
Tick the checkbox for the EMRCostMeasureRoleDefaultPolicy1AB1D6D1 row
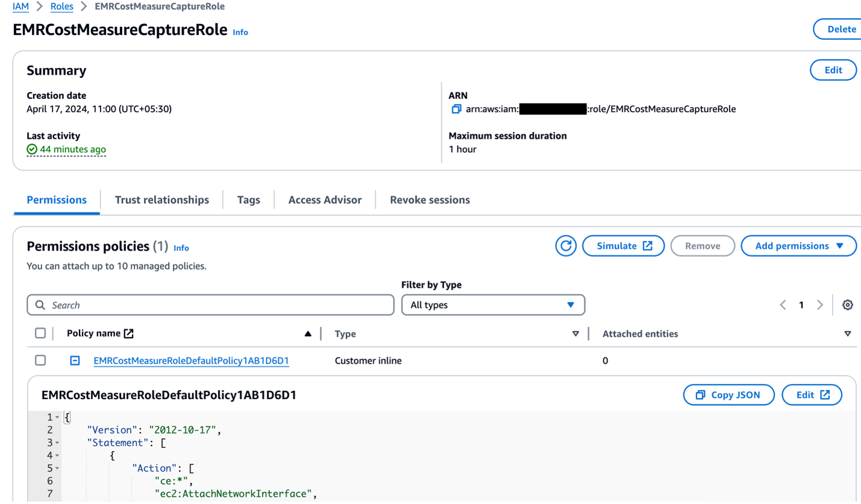[x=40, y=360]
